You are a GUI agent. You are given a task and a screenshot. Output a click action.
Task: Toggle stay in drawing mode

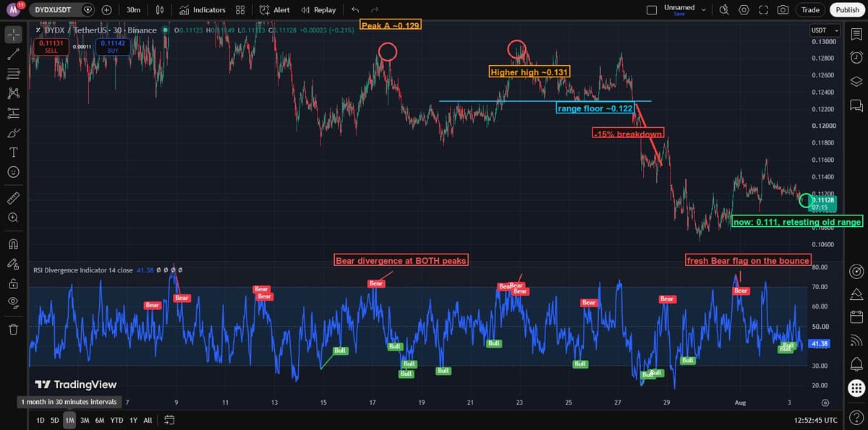13,262
